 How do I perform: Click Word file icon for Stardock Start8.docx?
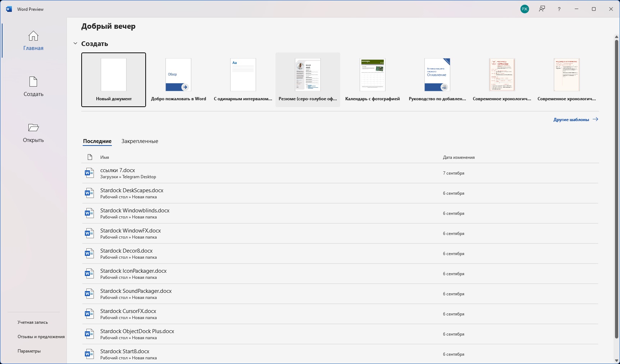[x=89, y=354]
